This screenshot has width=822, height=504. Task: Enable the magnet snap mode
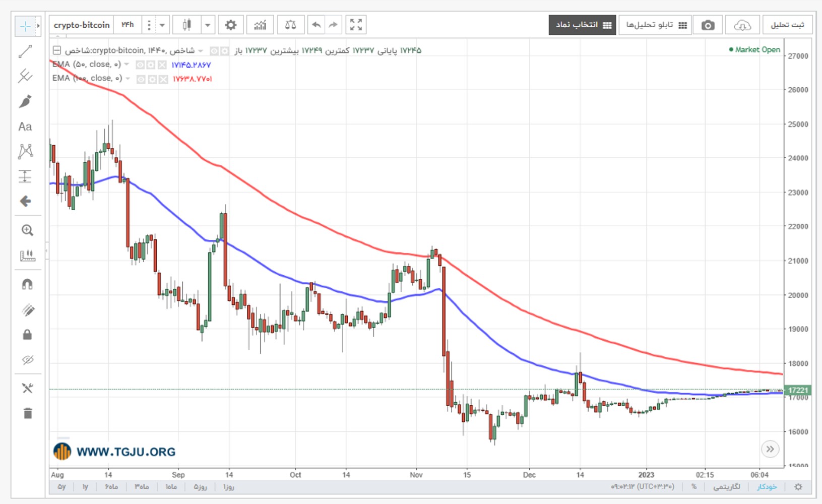point(27,284)
